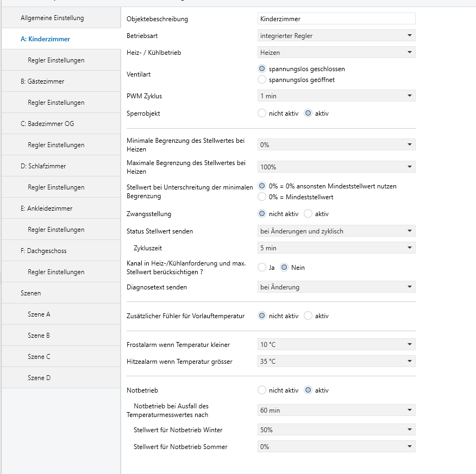The width and height of the screenshot is (476, 474).
Task: Choose '0% = Mindeststellwert' option
Action: [262, 197]
